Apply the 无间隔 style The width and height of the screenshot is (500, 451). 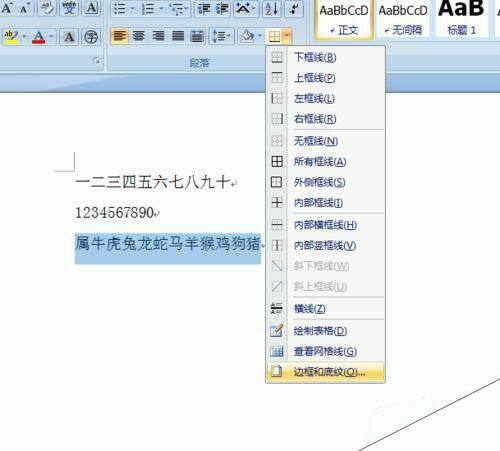403,19
